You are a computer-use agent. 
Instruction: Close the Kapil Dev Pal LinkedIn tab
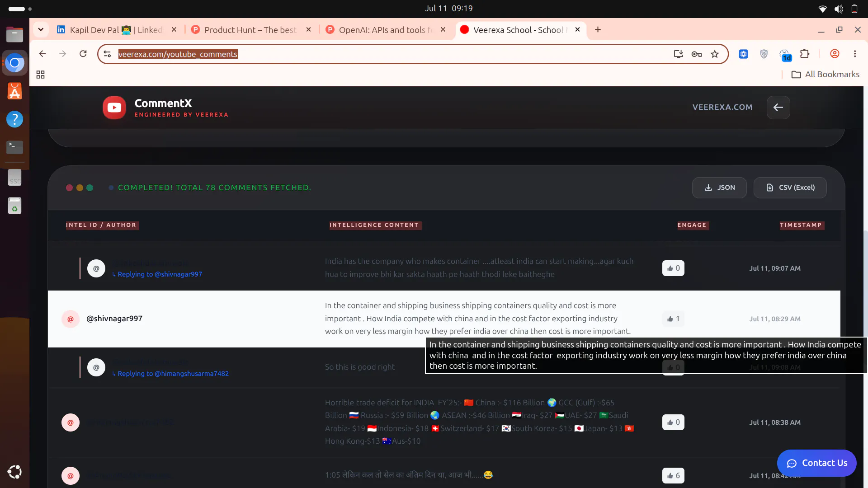coord(174,29)
